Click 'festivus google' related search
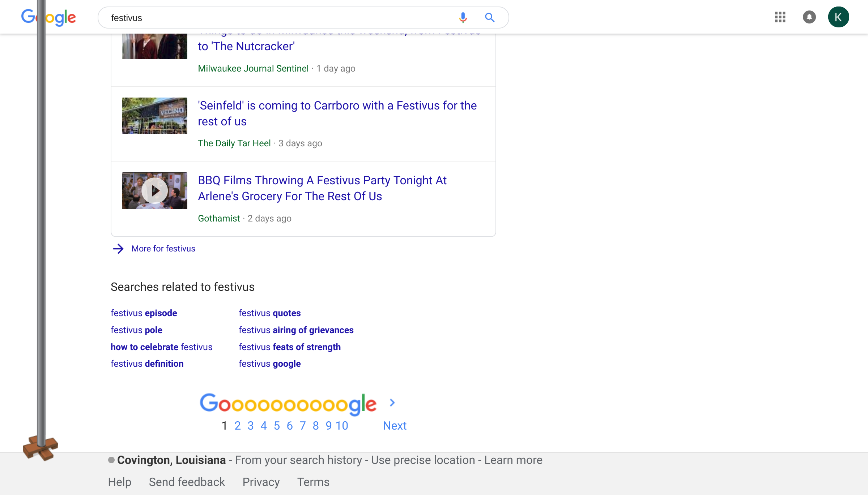This screenshot has height=495, width=868. tap(269, 364)
